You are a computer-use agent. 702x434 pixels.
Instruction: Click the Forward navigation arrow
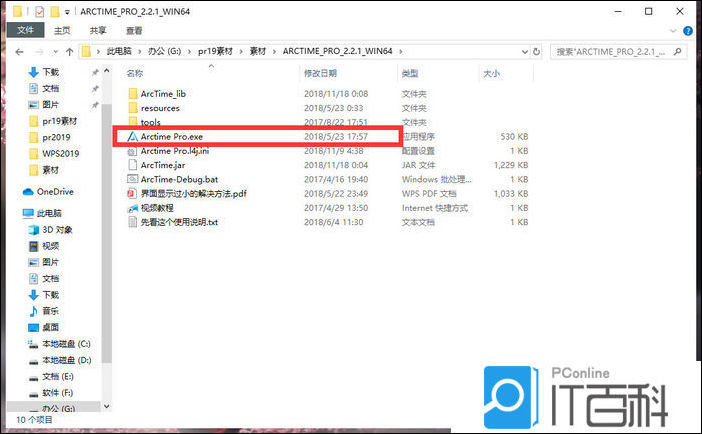39,52
